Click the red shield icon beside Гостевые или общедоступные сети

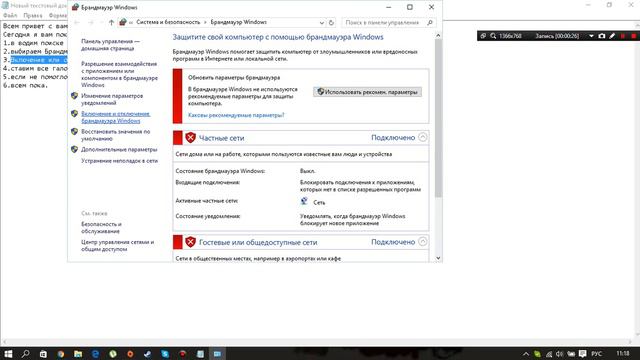(x=190, y=242)
